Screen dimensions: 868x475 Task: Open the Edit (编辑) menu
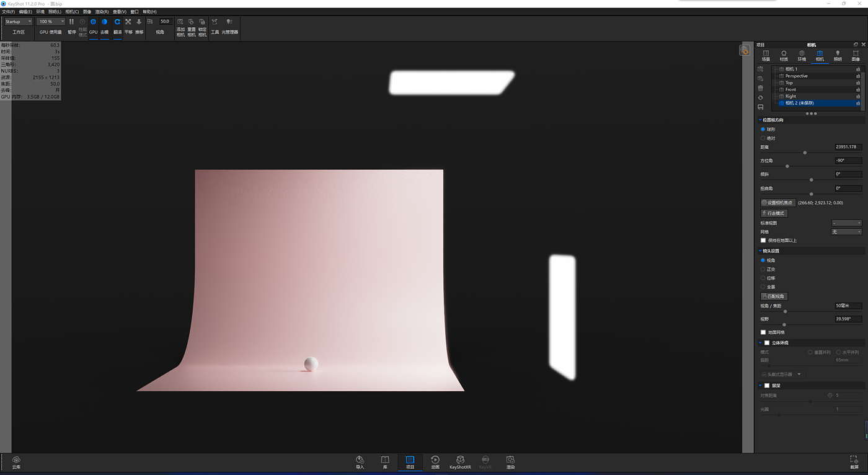25,12
